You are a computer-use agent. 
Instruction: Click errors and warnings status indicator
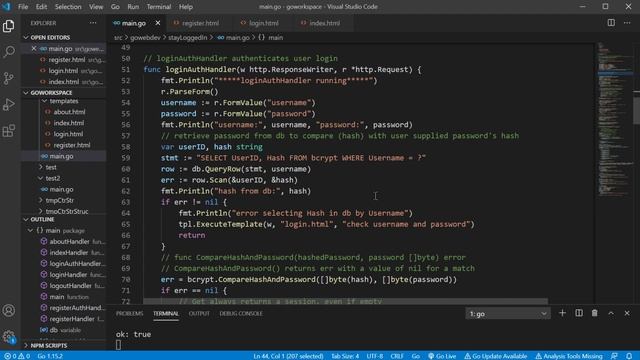(17, 356)
